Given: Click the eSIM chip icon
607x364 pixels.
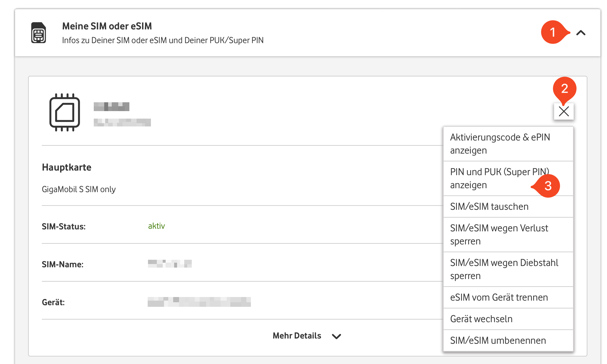Looking at the screenshot, I should [x=65, y=112].
